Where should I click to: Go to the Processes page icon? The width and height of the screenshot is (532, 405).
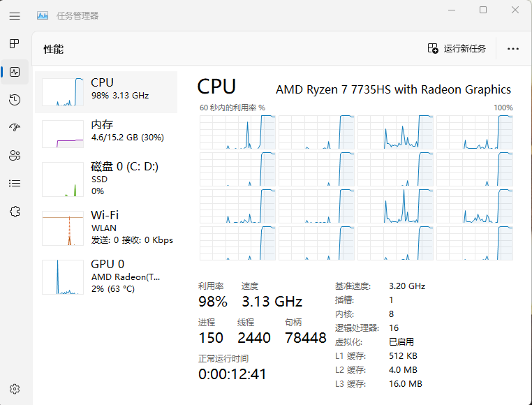tap(15, 44)
